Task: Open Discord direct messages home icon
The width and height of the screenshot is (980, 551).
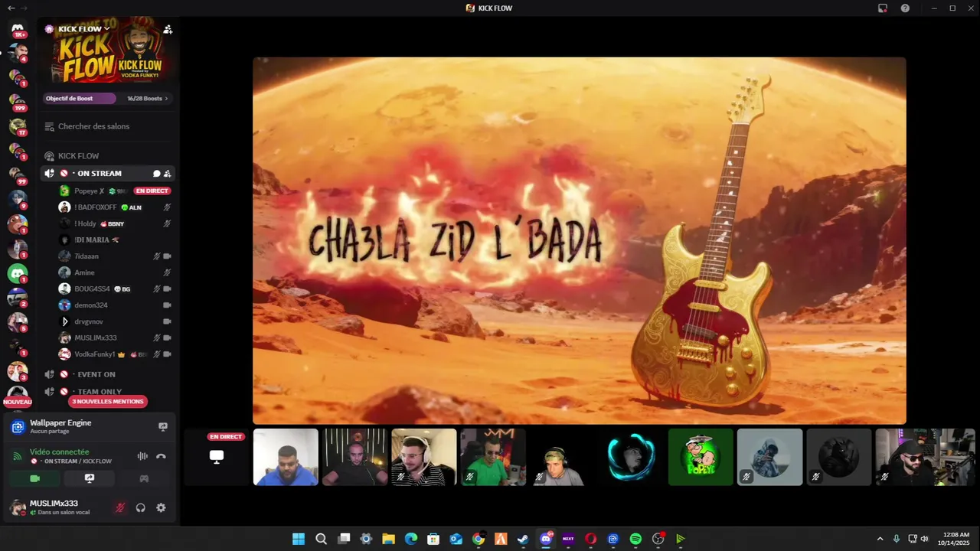Action: [18, 29]
